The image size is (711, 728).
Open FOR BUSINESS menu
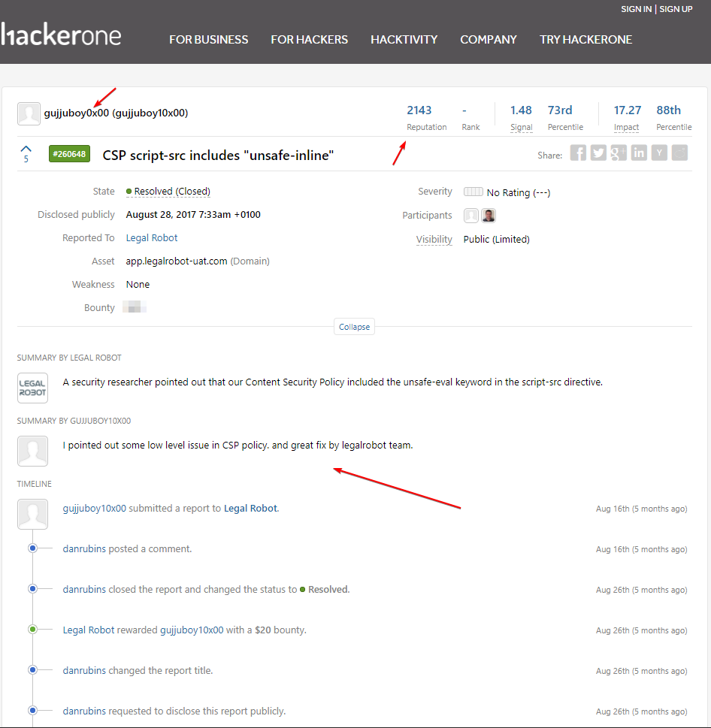pos(208,40)
